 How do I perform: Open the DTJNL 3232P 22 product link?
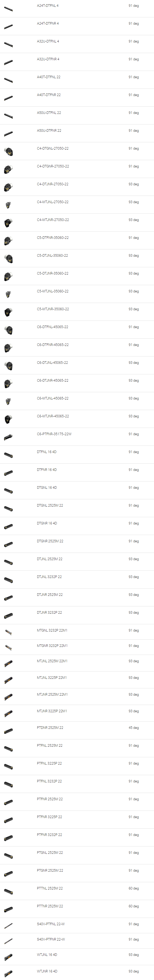(x=49, y=577)
